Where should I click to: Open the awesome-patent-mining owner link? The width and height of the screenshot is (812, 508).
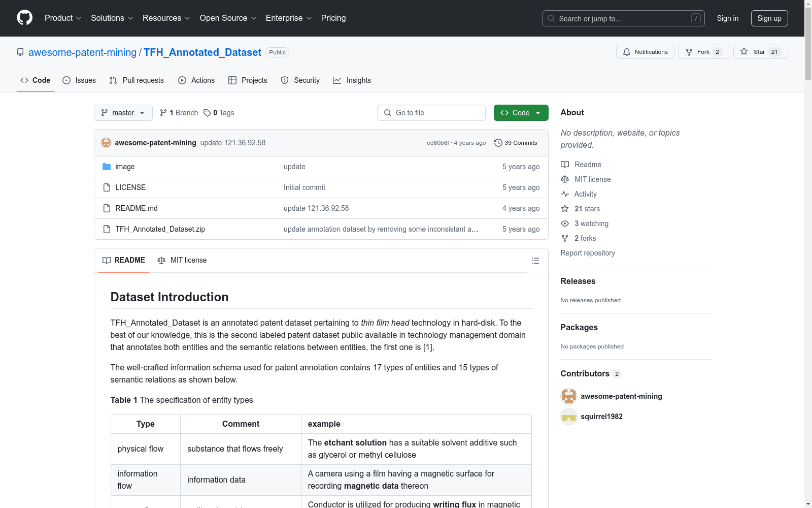pos(82,52)
